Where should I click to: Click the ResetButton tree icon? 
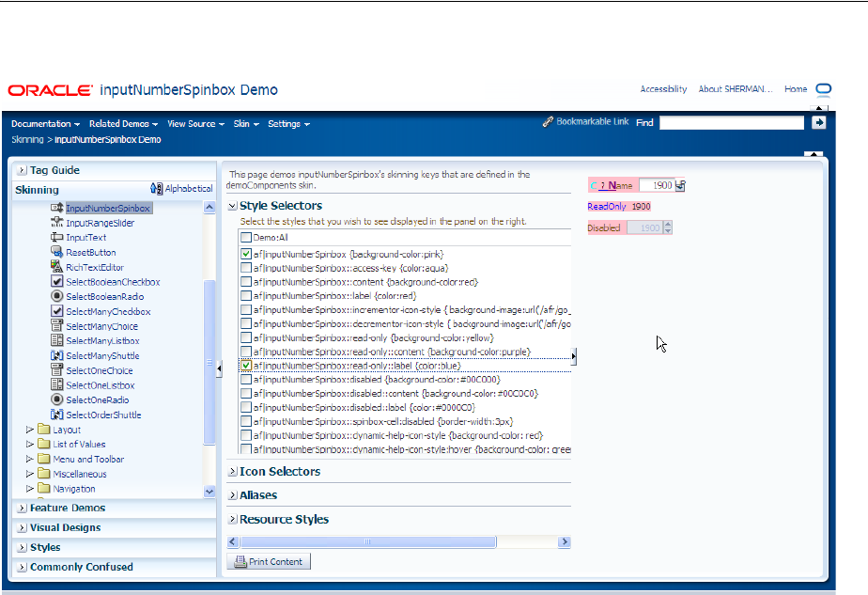(x=56, y=252)
